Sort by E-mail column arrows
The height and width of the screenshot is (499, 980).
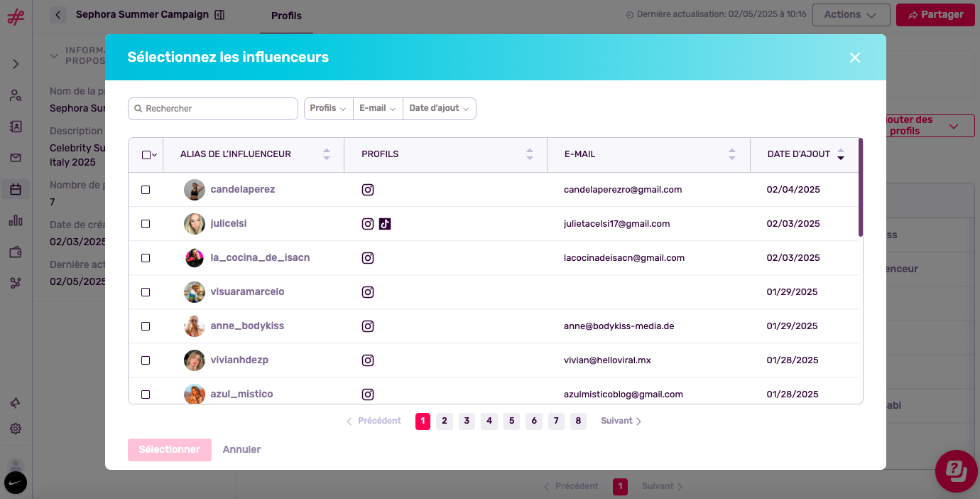tap(732, 154)
